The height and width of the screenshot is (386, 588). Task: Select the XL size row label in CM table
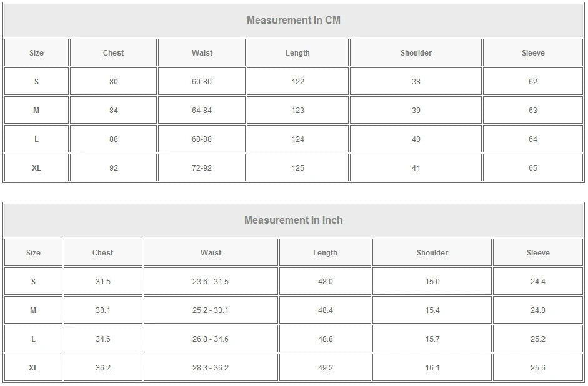coord(36,168)
